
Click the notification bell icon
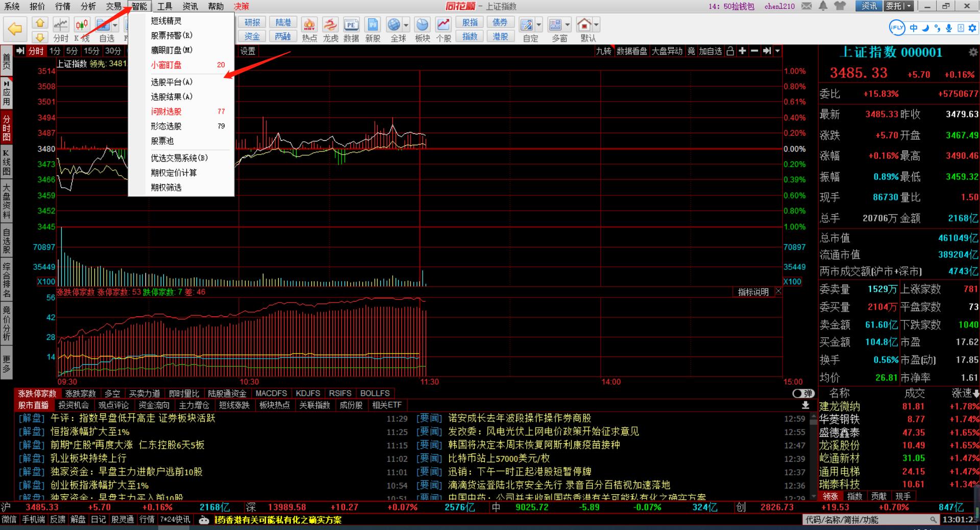(823, 6)
